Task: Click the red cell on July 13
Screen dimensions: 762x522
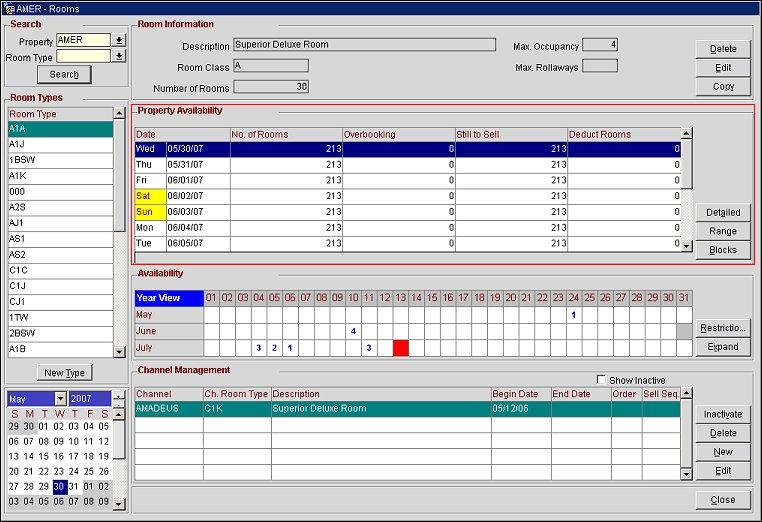Action: 401,348
